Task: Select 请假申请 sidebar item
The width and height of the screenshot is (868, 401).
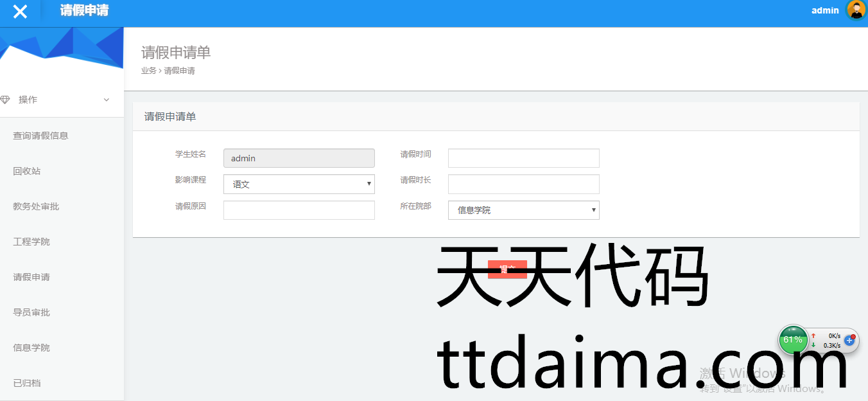Action: pos(31,277)
